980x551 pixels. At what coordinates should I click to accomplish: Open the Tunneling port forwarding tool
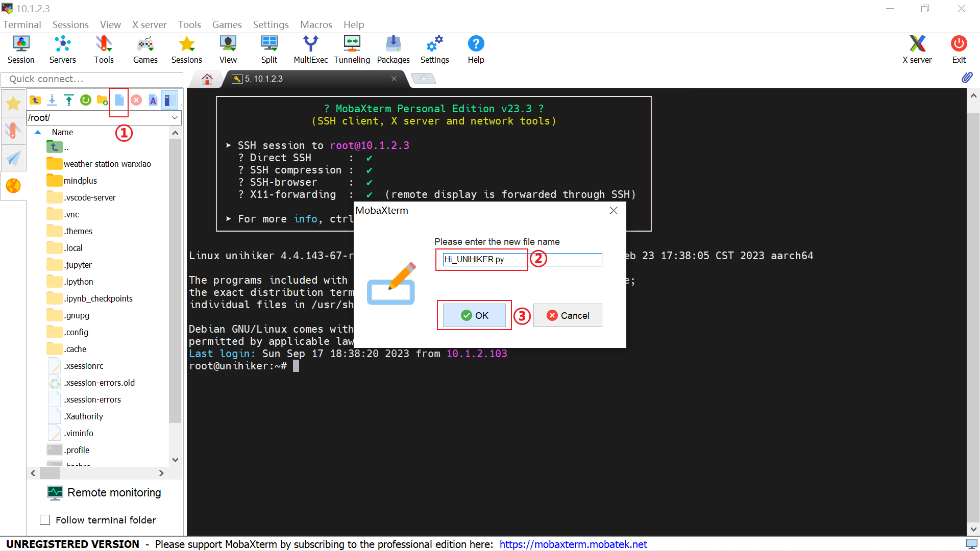pos(352,48)
